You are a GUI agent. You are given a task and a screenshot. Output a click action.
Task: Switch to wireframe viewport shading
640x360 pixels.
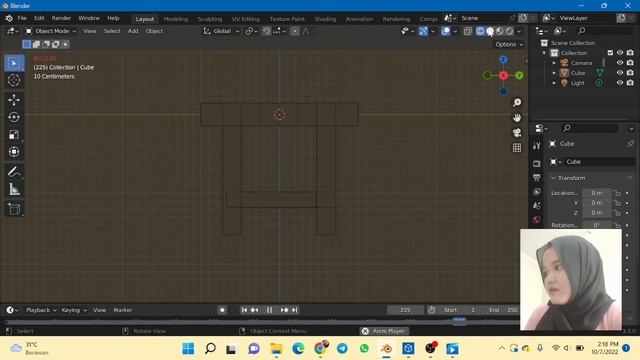click(480, 31)
